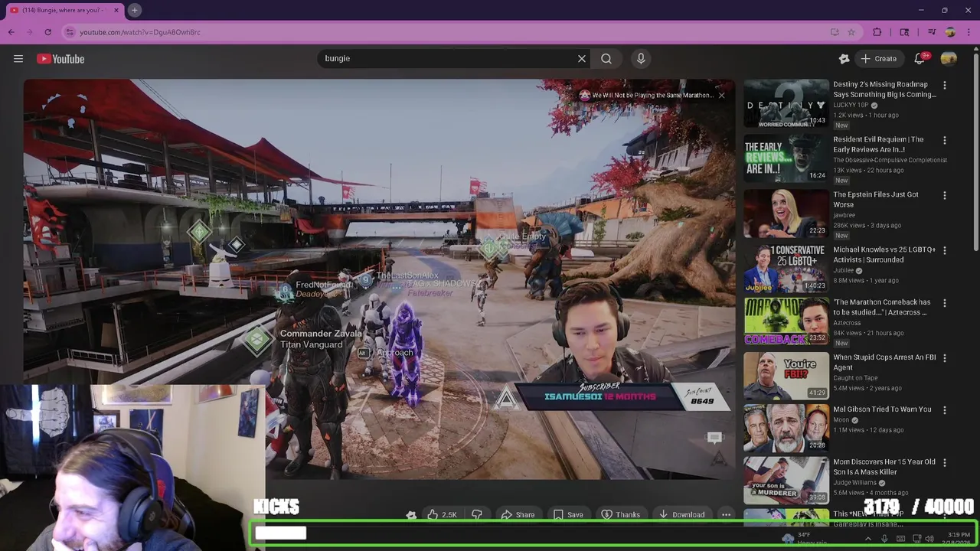Image resolution: width=980 pixels, height=551 pixels.
Task: Send Thanks to the creator
Action: coord(620,515)
